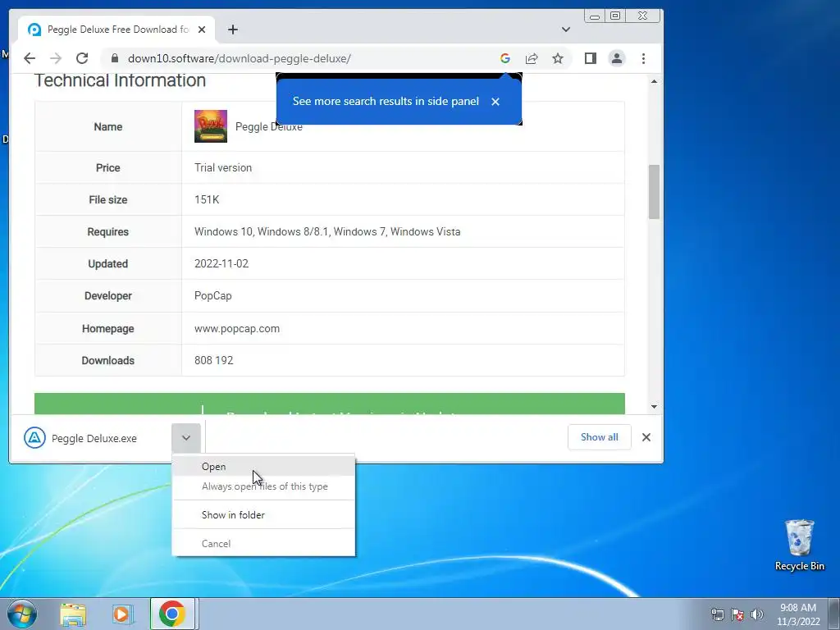
Task: Click the Peggle Deluxe game thumbnail
Action: pos(211,126)
